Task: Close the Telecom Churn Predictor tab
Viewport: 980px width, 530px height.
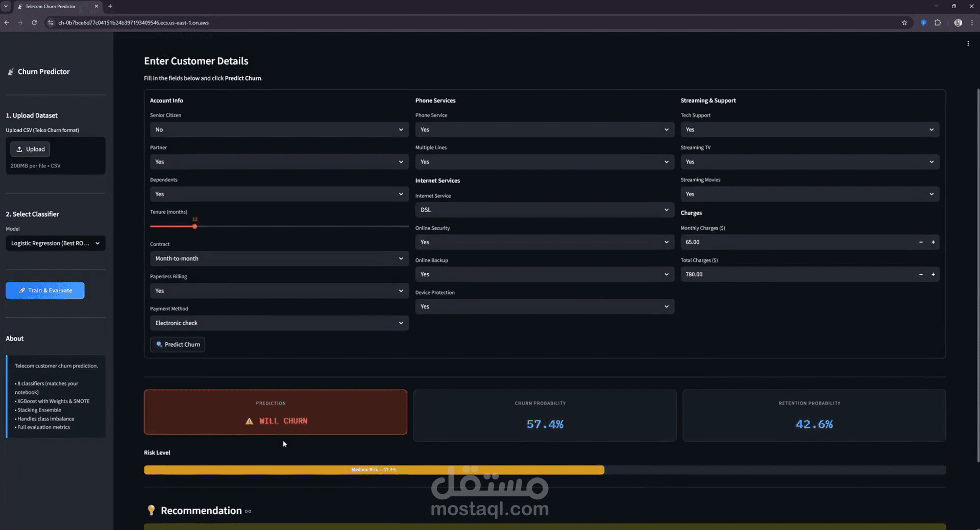Action: 96,6
